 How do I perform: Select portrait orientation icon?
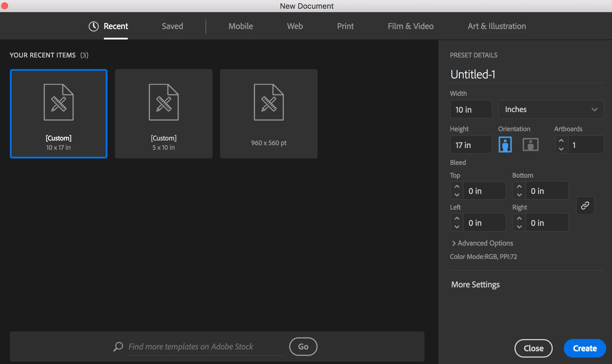[x=505, y=145]
